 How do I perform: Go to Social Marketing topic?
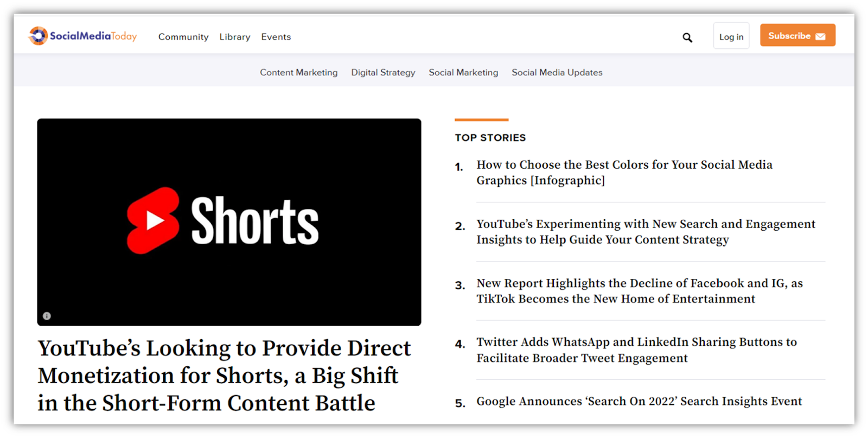[463, 72]
